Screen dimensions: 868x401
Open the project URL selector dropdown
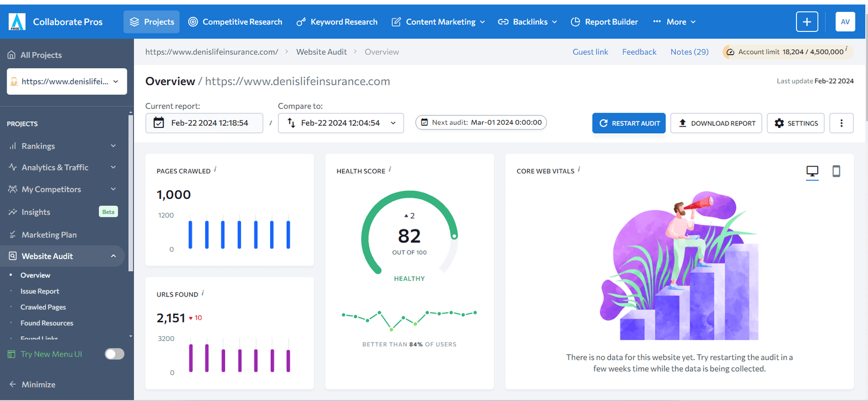click(67, 81)
